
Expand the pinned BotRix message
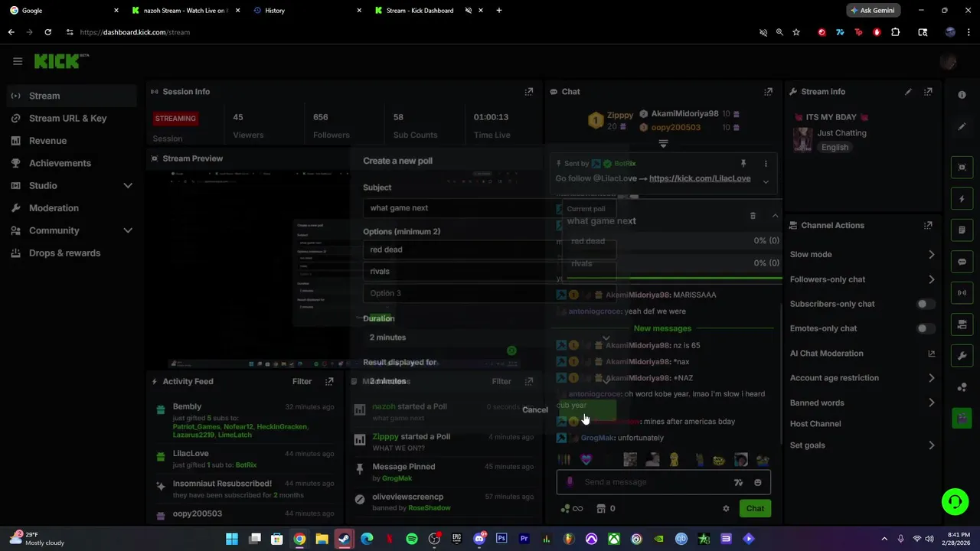coord(766,181)
